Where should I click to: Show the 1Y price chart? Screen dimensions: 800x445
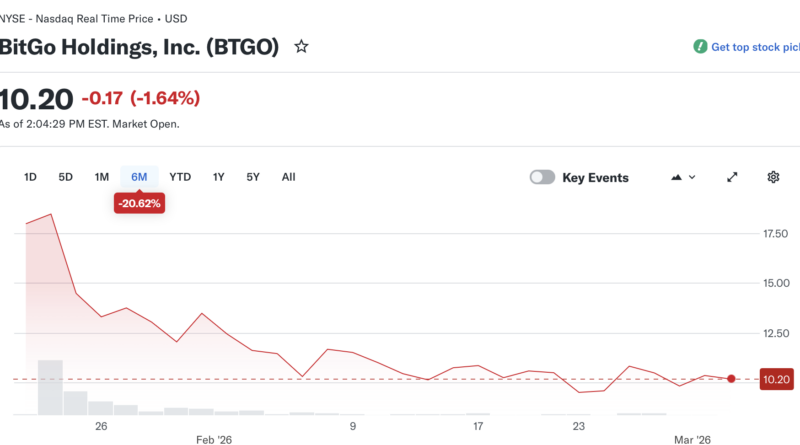218,177
